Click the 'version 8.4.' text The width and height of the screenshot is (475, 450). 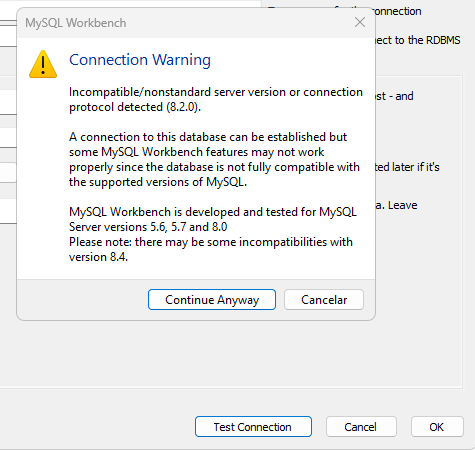(x=98, y=257)
